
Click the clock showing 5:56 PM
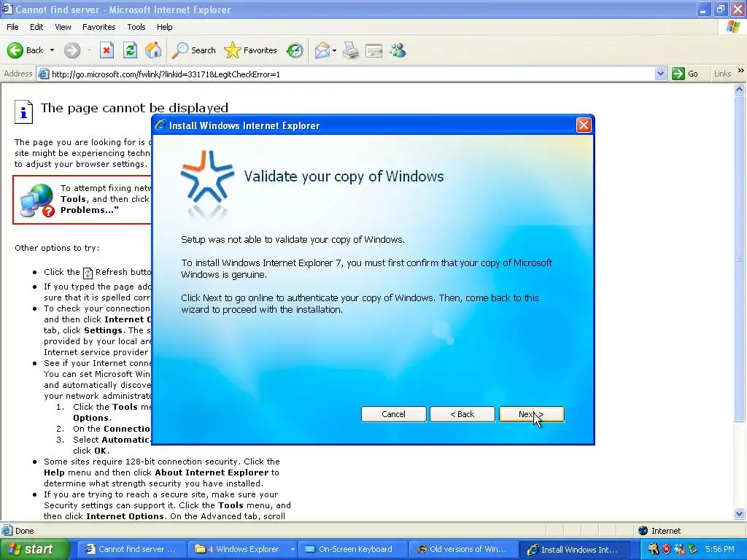[720, 549]
